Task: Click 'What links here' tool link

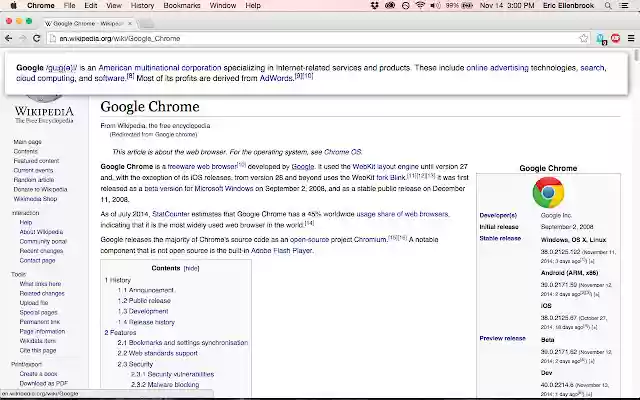Action: pyautogui.click(x=40, y=284)
